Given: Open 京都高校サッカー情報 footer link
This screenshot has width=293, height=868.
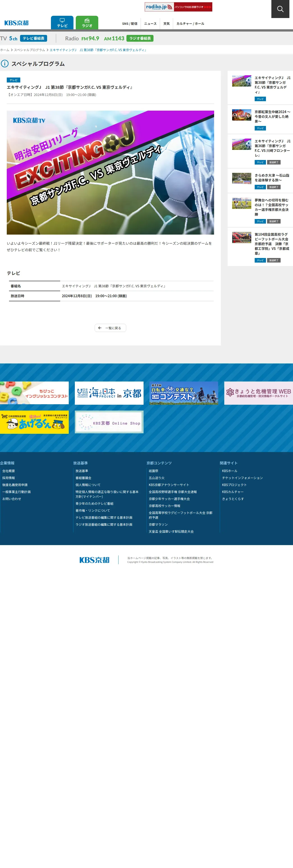Looking at the screenshot, I should pos(165,506).
